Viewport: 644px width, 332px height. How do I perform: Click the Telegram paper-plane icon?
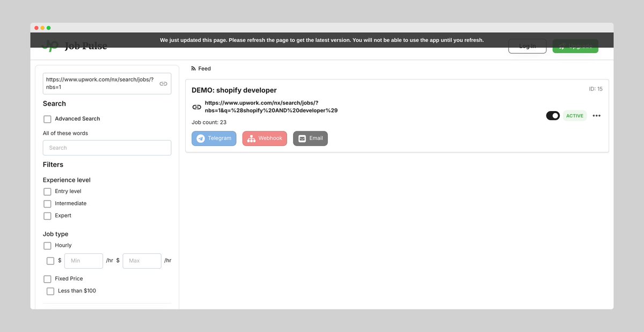click(x=201, y=138)
